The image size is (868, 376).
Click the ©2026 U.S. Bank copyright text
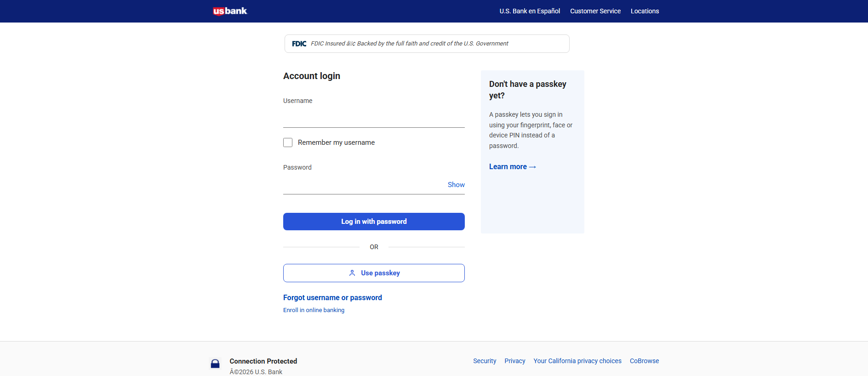point(256,372)
